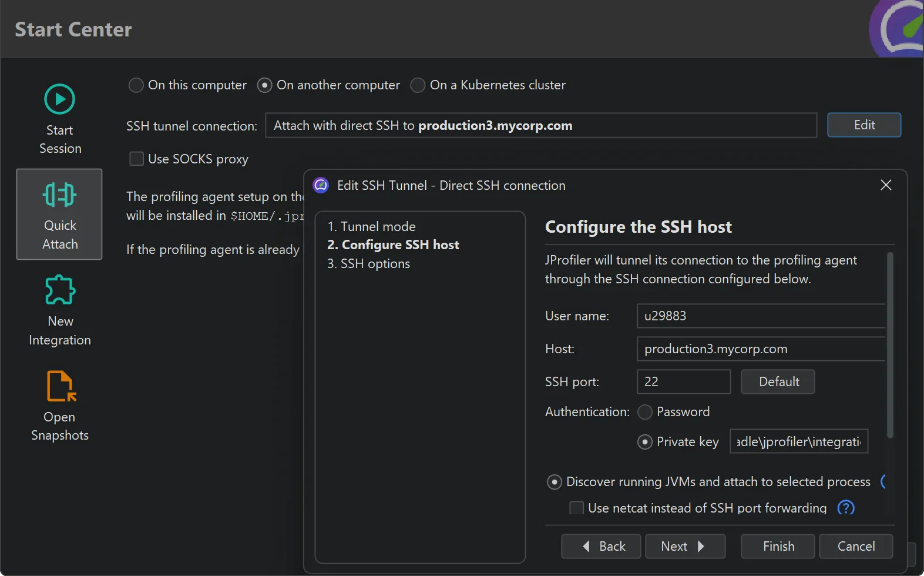
Task: Go Back in the wizard
Action: 601,547
